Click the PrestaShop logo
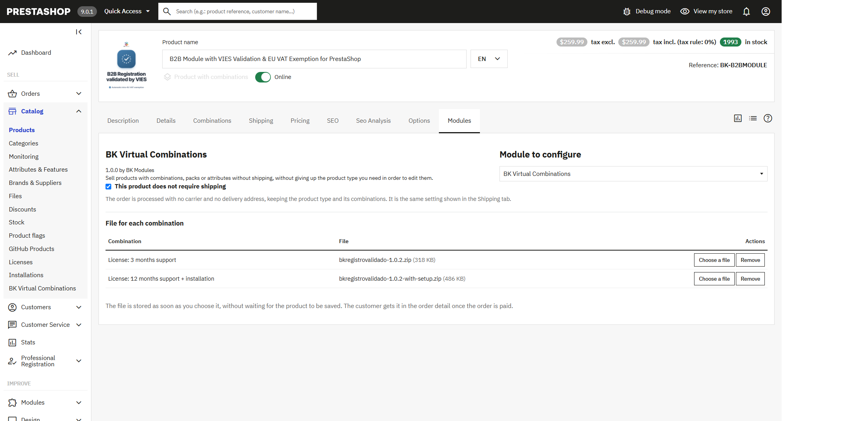 (x=39, y=11)
